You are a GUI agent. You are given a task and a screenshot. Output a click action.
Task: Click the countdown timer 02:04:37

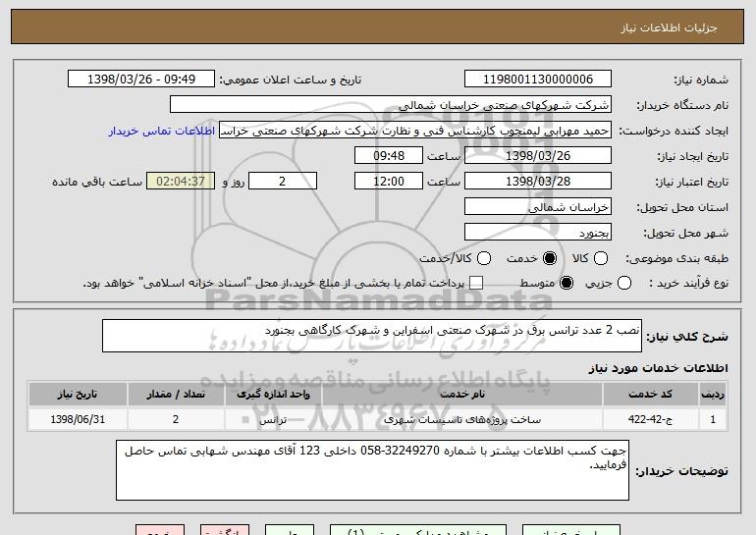[x=181, y=182]
